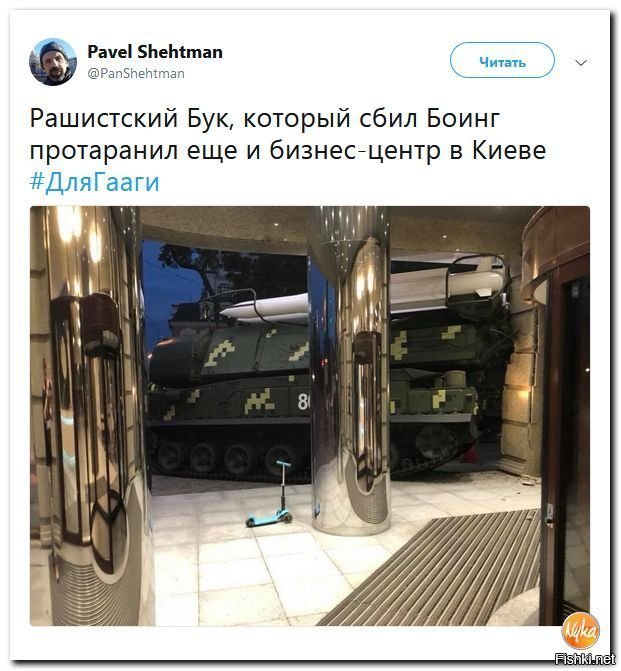Open the #ДляГааги hashtag
Viewport: 621px width, 671px height.
coord(95,182)
